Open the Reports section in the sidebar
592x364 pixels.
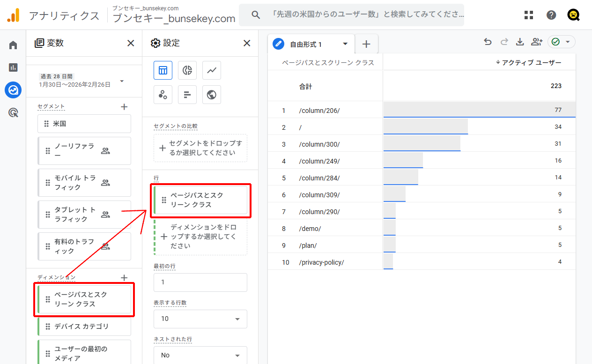13,67
